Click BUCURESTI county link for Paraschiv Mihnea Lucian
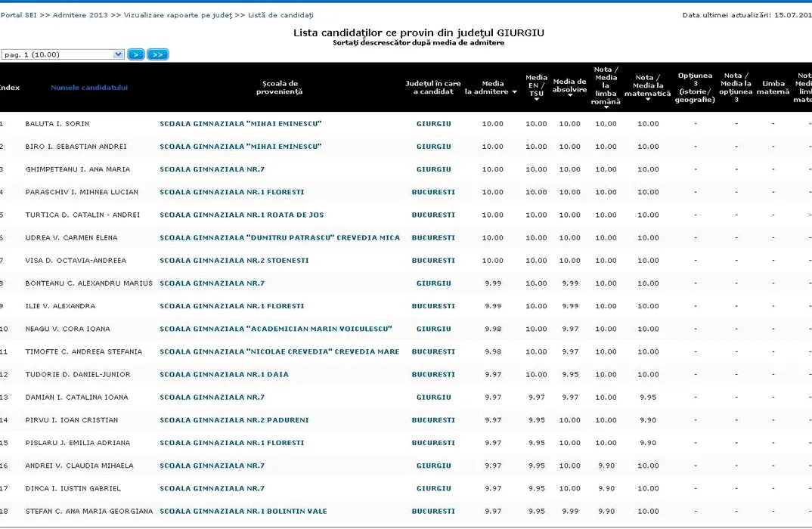Screen dimensions: 812x529 pos(433,192)
